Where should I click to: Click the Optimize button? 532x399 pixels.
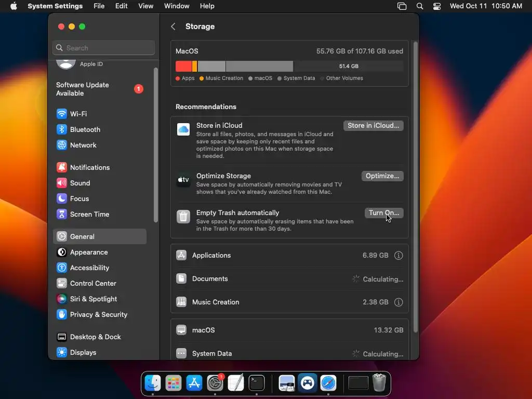coord(382,176)
